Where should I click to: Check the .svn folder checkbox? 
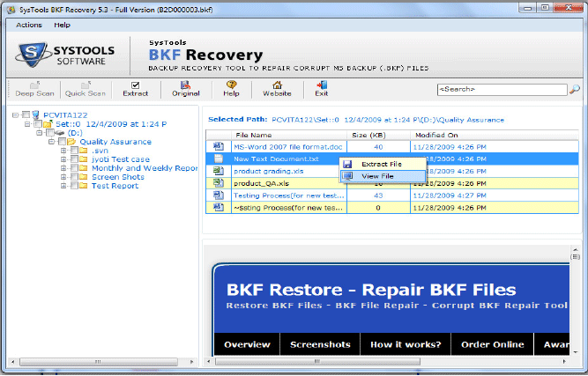(x=74, y=151)
